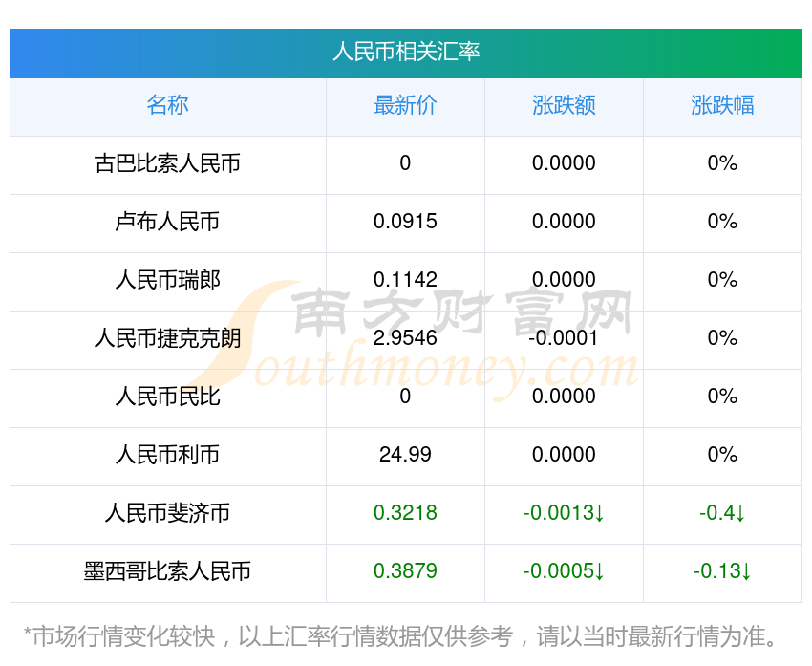Sort by the 涨跌额 column header
Screen dimensions: 812x666
point(564,105)
